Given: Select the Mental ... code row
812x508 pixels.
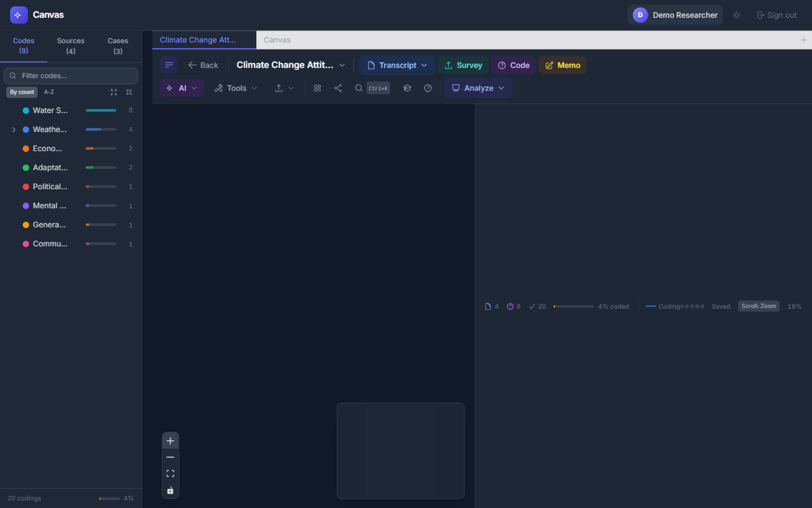Looking at the screenshot, I should (71, 206).
